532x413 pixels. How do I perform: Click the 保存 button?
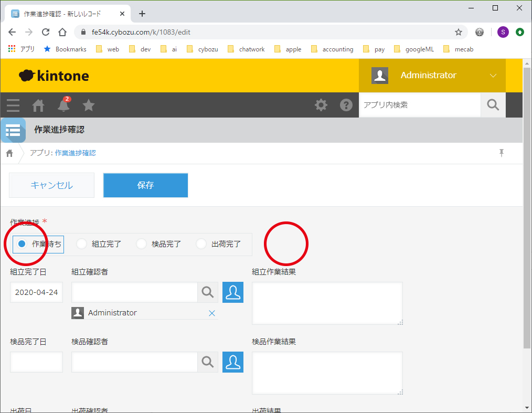[145, 185]
